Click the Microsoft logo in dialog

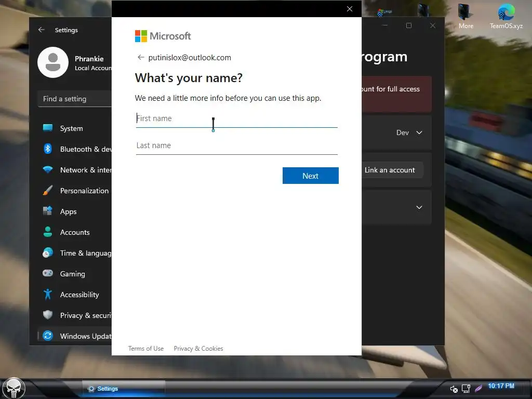pyautogui.click(x=163, y=36)
